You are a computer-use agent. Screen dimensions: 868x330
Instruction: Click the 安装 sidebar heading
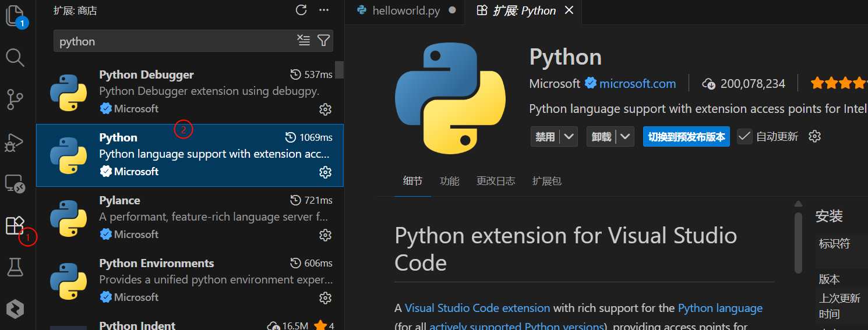tap(829, 216)
